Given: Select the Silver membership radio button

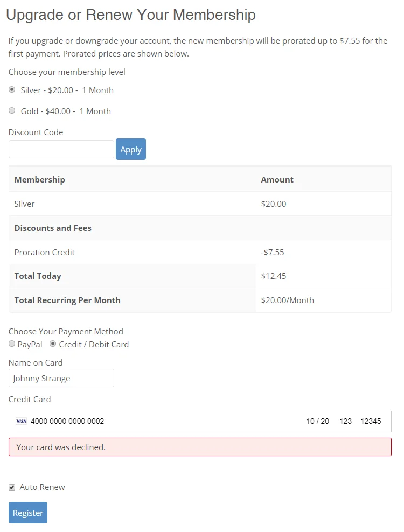Looking at the screenshot, I should click(x=11, y=90).
